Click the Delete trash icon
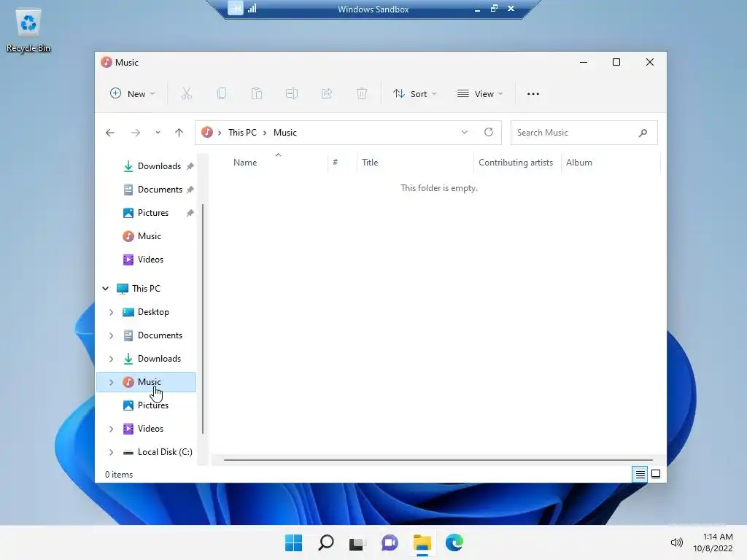Image resolution: width=747 pixels, height=560 pixels. pyautogui.click(x=362, y=94)
